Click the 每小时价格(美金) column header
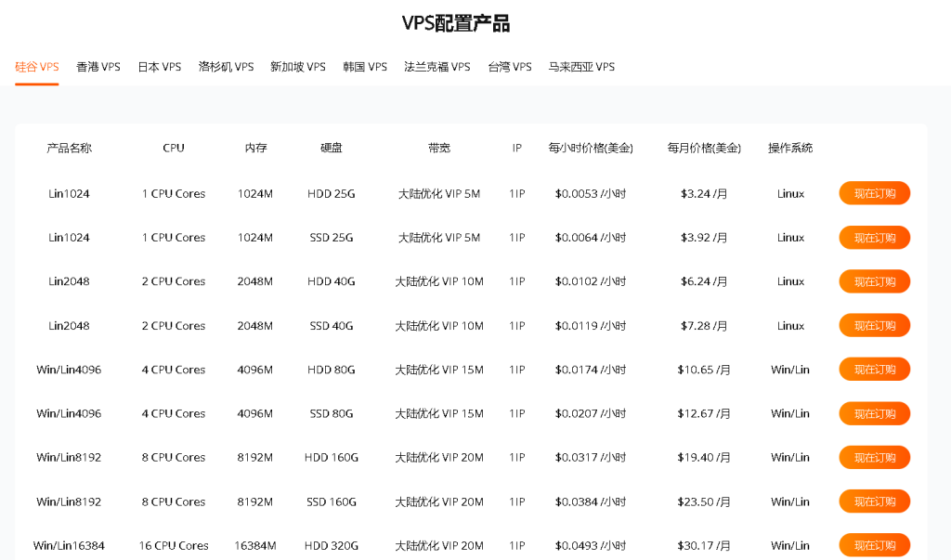Viewport: 951px width, 560px height. point(591,148)
